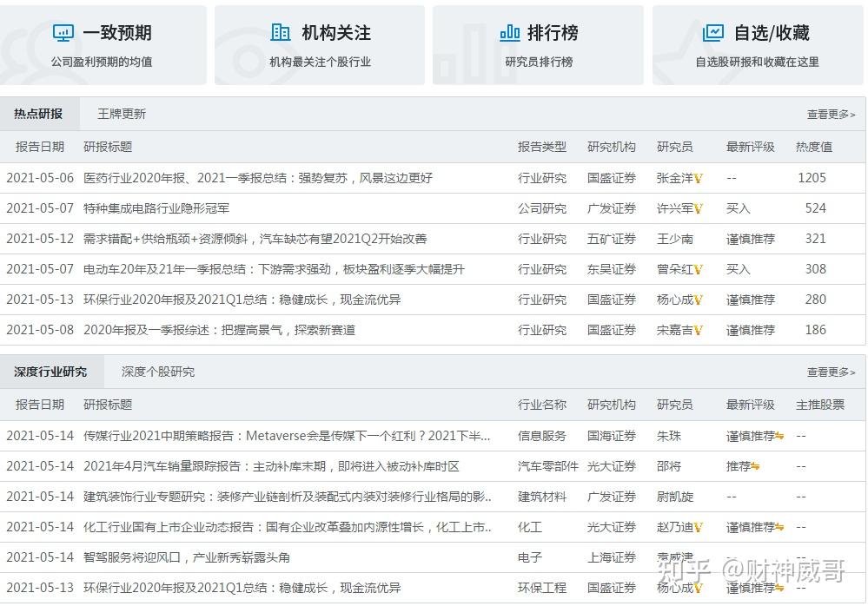Click researcher name 邵将
Image resolution: width=868 pixels, height=606 pixels.
click(x=669, y=466)
